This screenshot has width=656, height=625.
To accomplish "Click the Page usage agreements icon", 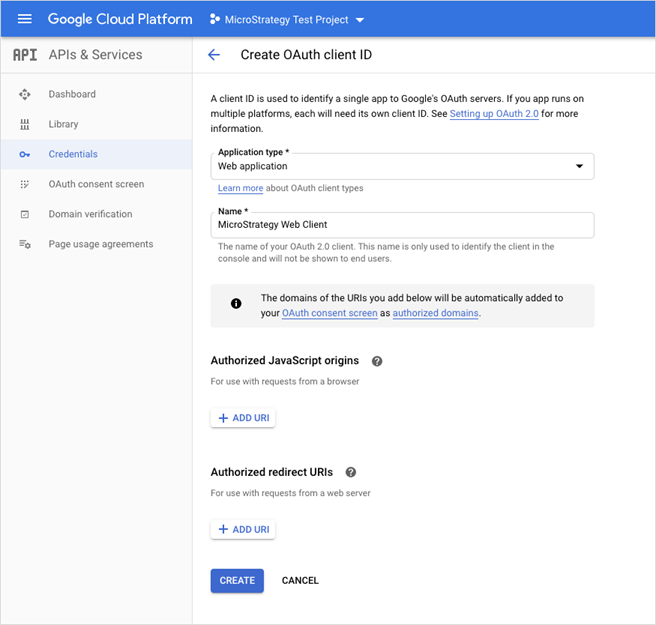I will click(25, 244).
